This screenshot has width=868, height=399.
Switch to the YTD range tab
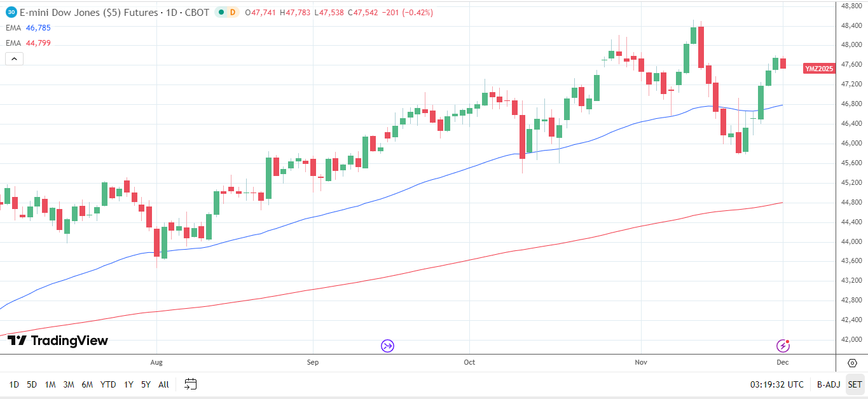(108, 384)
